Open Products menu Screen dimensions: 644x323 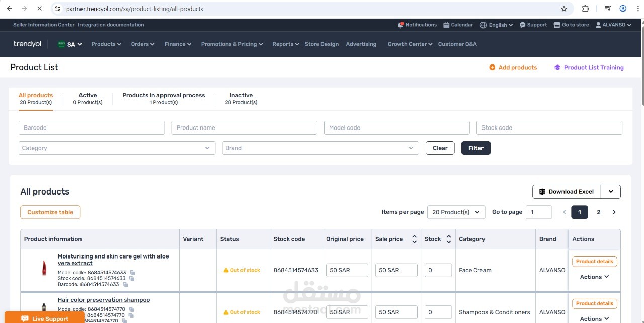[106, 44]
